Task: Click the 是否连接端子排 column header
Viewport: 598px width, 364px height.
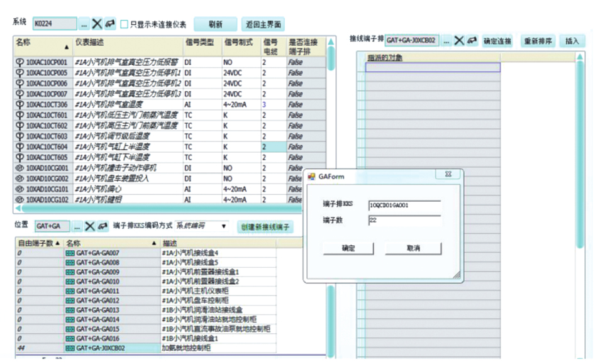Action: (x=306, y=47)
